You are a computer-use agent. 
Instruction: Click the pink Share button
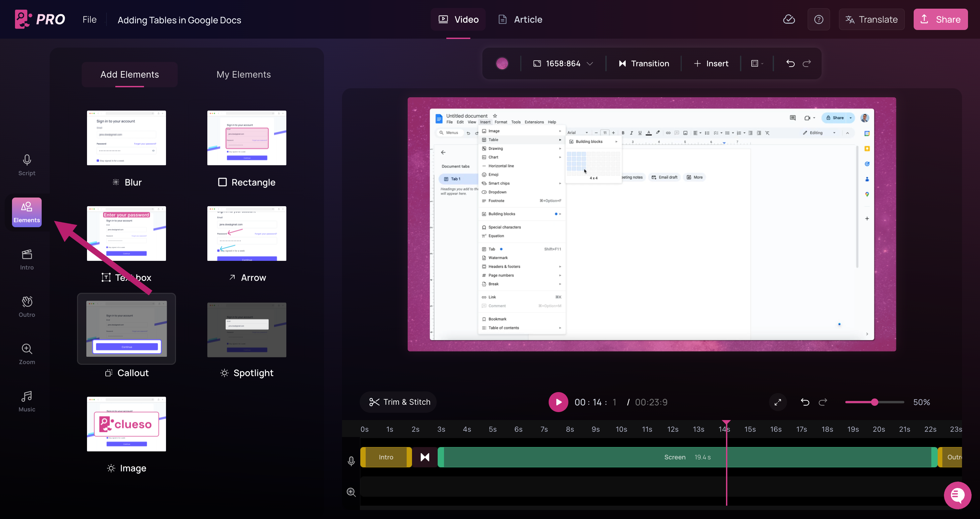[x=940, y=19]
